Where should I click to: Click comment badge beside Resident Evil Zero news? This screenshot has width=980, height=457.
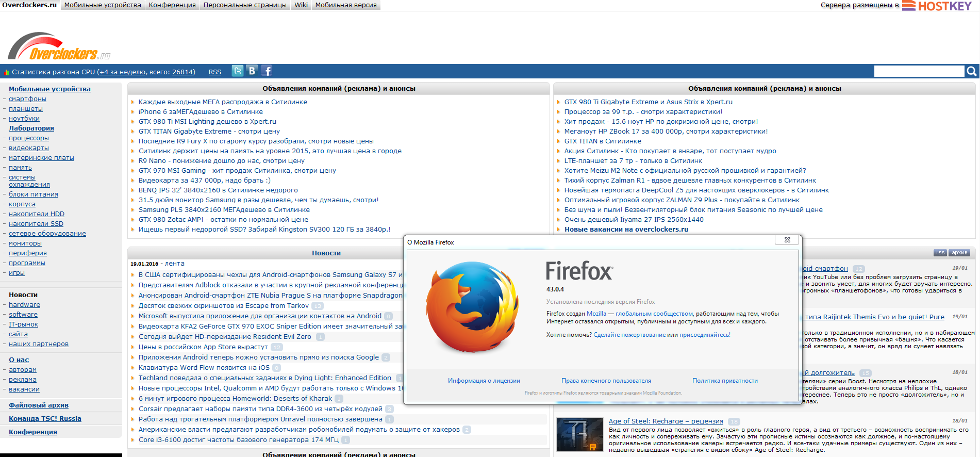click(x=320, y=337)
